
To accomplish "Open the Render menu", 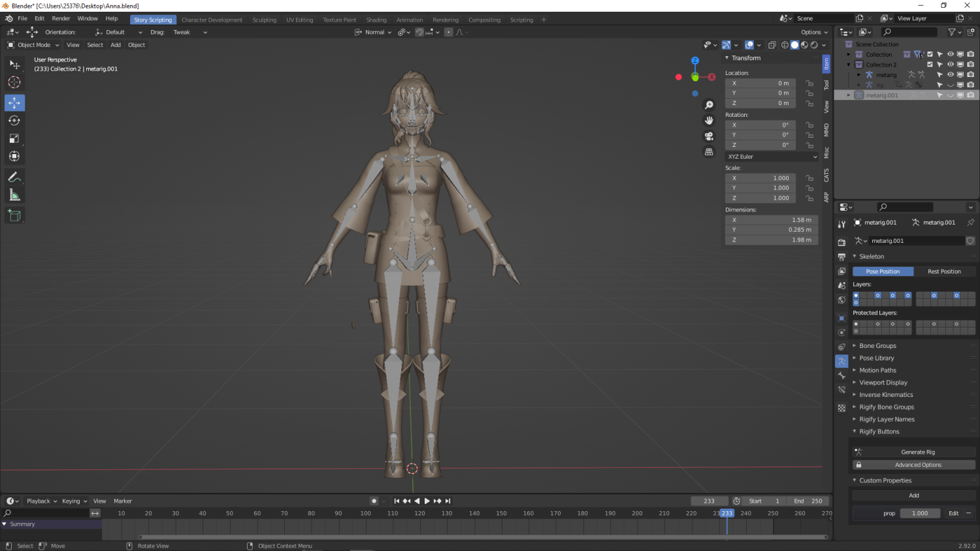I will [x=61, y=18].
